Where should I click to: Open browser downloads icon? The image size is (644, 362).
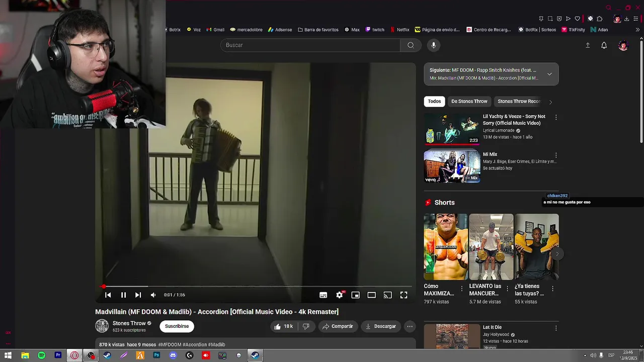click(x=626, y=19)
